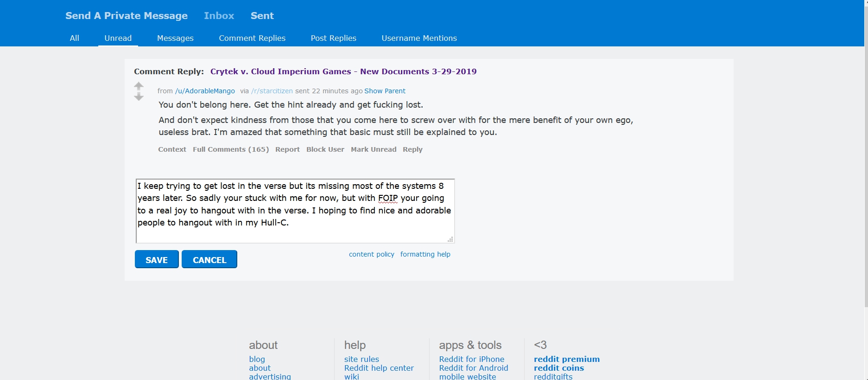Mark the message Unread

pos(374,149)
